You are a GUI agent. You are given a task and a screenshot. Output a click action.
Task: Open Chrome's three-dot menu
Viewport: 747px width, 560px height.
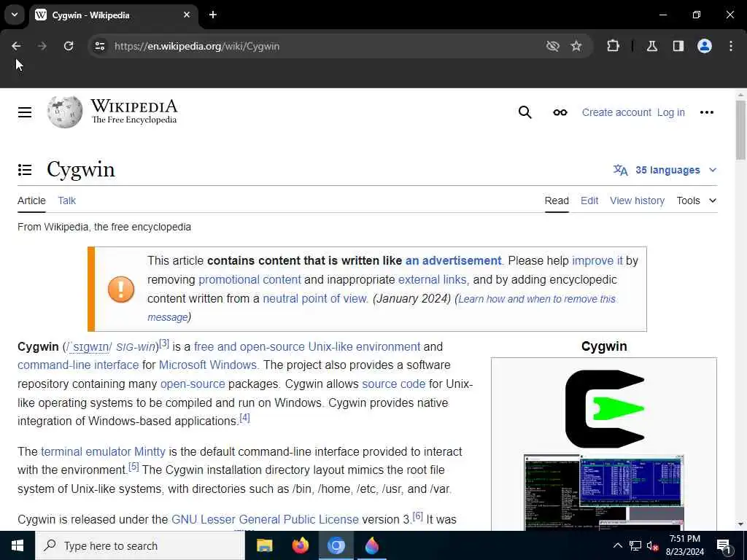731,46
